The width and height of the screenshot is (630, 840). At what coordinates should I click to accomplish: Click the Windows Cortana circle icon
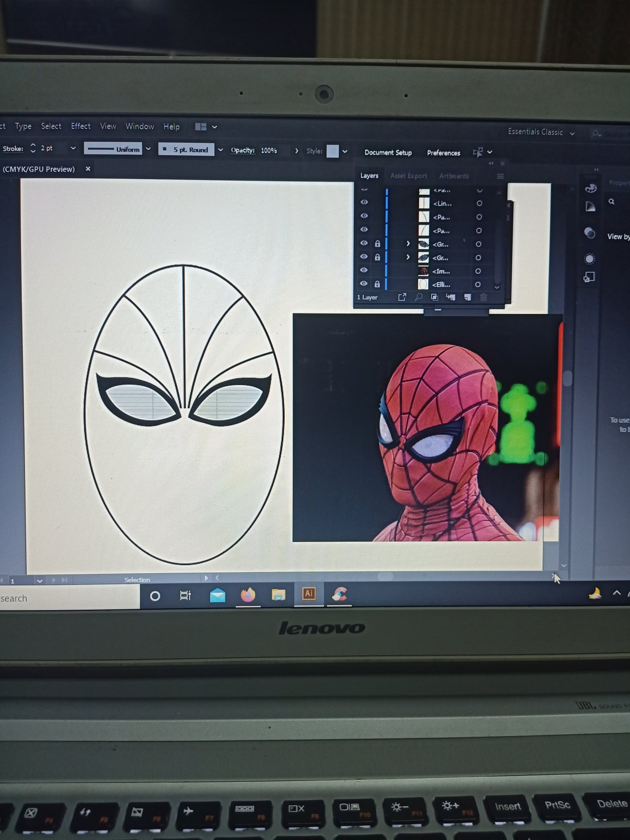[155, 596]
